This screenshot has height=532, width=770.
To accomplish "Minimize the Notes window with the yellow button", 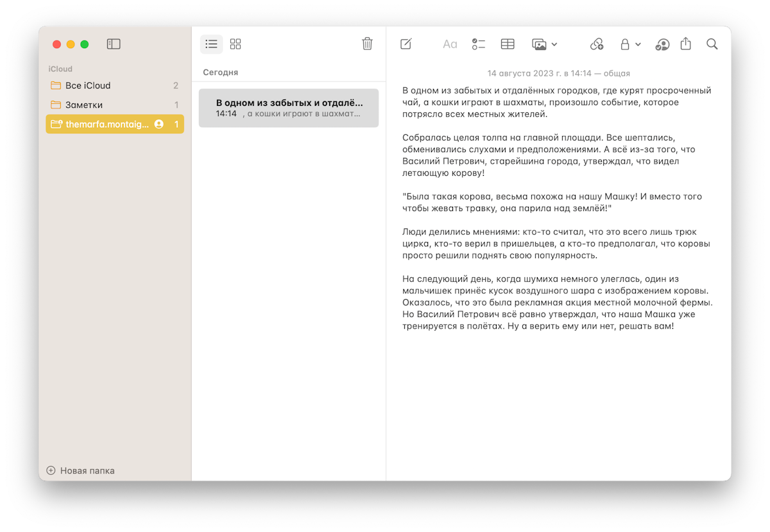I will pyautogui.click(x=71, y=44).
